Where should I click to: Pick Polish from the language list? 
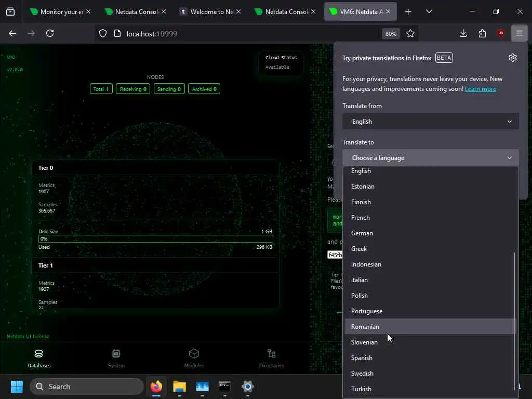429,296
